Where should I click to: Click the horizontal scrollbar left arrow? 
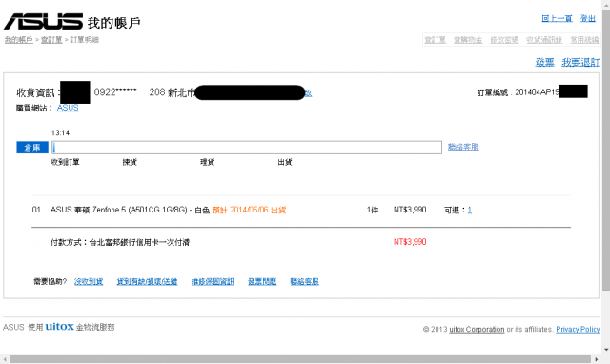point(4,359)
